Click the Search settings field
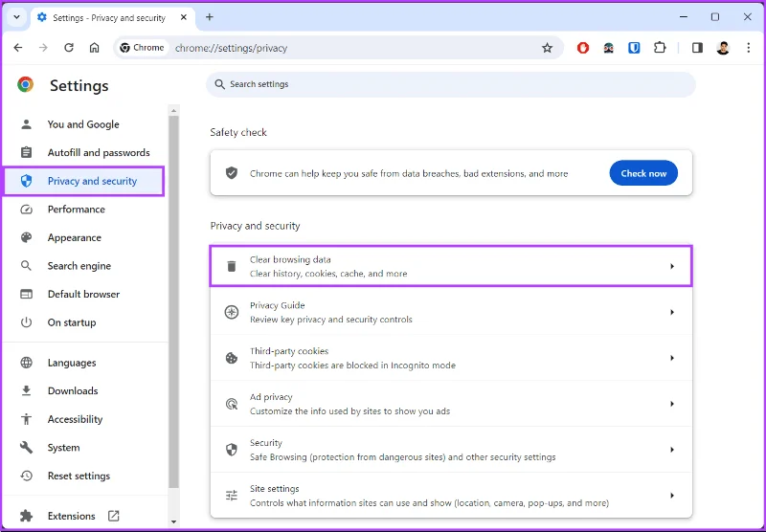The image size is (766, 532). (450, 84)
